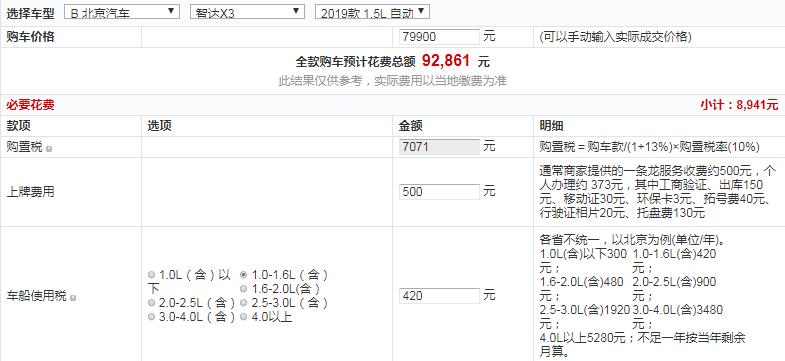Open the 2019款 1.5L 自动 trim dropdown

372,12
